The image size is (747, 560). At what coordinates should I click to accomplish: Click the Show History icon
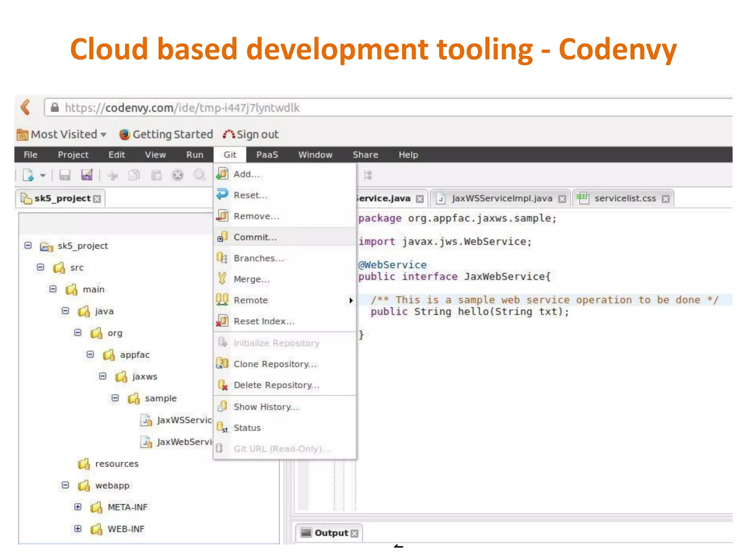[x=222, y=406]
